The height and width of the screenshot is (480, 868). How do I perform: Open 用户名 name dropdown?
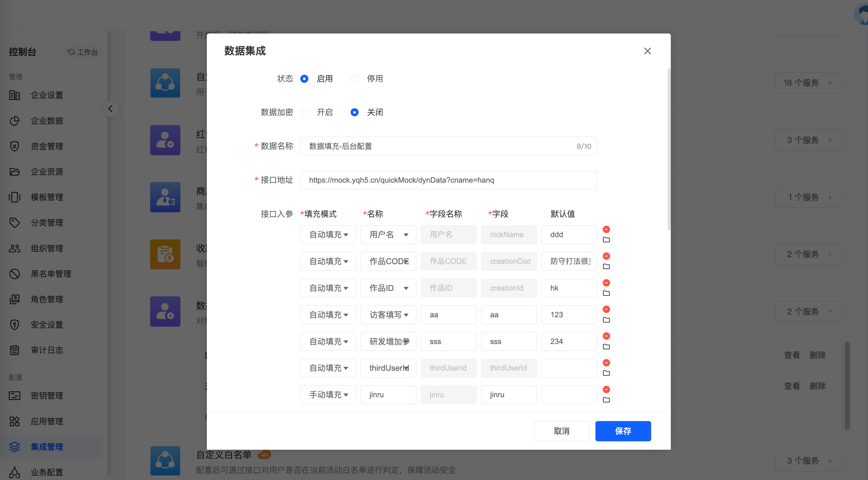tap(388, 235)
